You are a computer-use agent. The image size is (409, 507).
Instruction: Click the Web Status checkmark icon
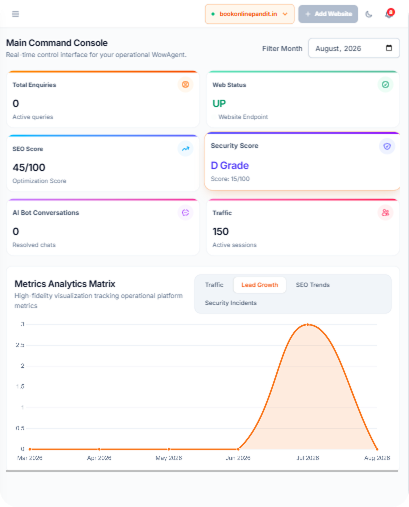[x=385, y=85]
